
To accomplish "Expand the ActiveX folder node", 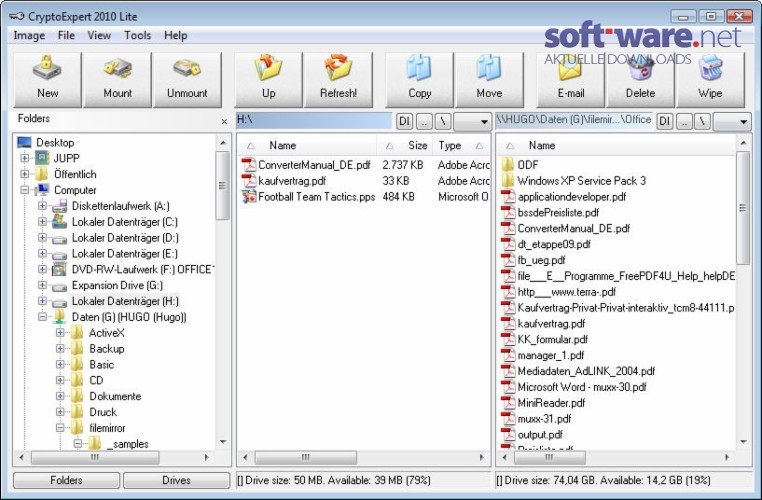I will coord(60,332).
